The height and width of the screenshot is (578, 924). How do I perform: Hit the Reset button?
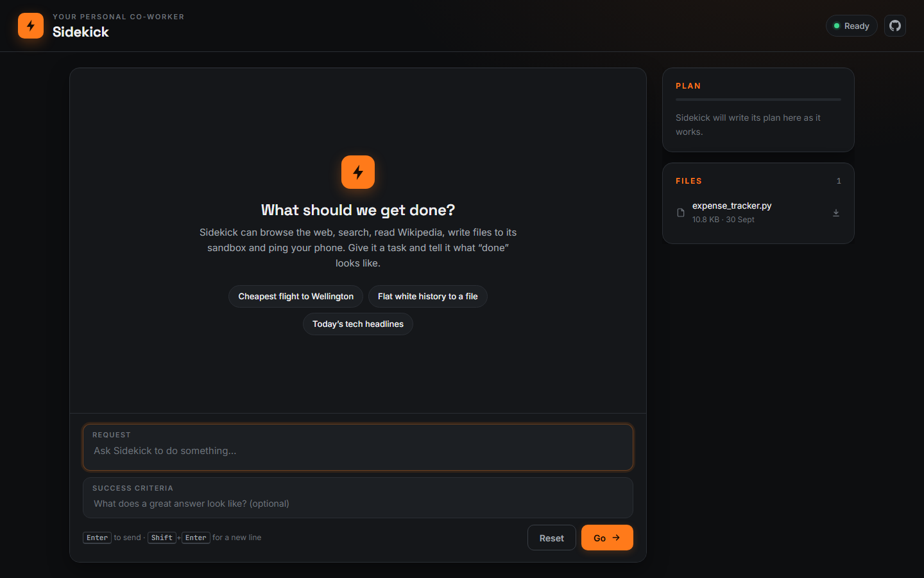pyautogui.click(x=552, y=538)
